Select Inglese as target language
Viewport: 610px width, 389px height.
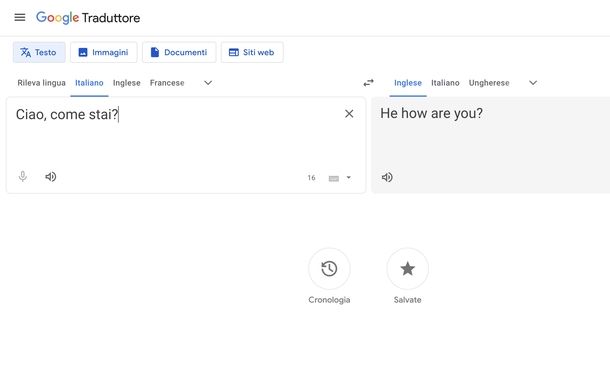pos(408,83)
